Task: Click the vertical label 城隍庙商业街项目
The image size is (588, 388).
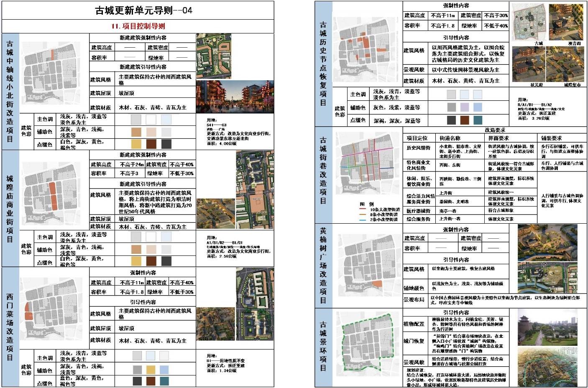Action: (x=10, y=209)
